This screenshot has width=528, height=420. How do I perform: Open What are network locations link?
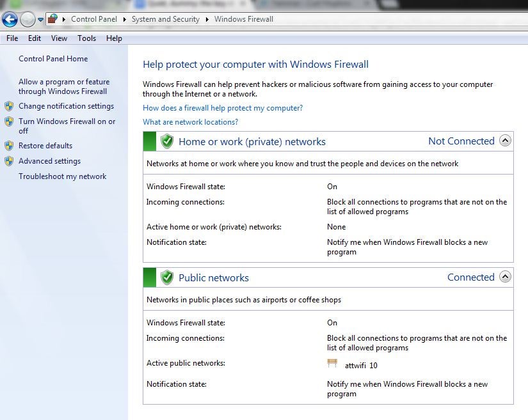(x=190, y=122)
